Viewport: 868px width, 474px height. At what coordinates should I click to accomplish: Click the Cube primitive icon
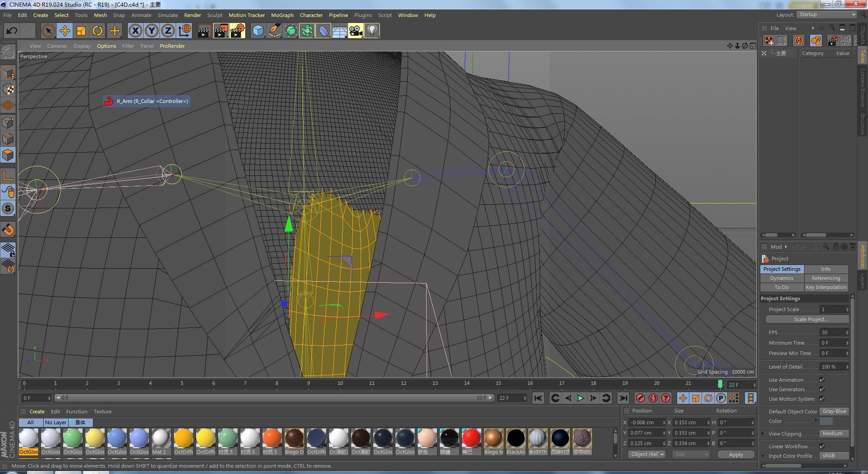click(258, 31)
